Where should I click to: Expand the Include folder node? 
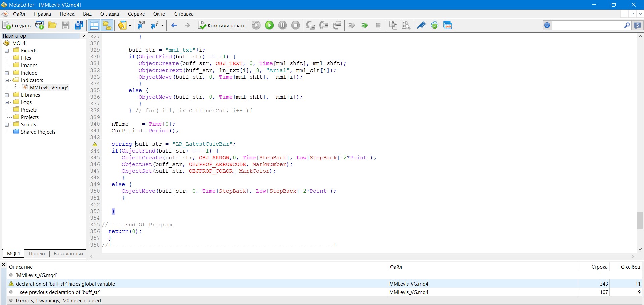[x=7, y=73]
